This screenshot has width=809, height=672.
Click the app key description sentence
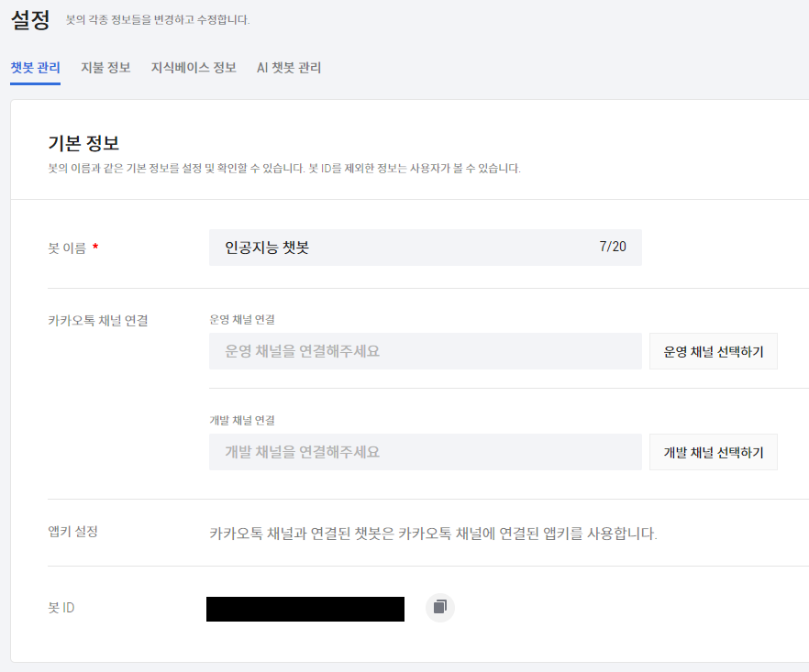(x=433, y=533)
